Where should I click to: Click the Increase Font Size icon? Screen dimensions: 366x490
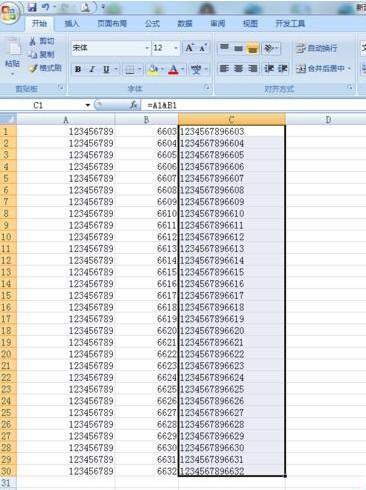pyautogui.click(x=189, y=48)
